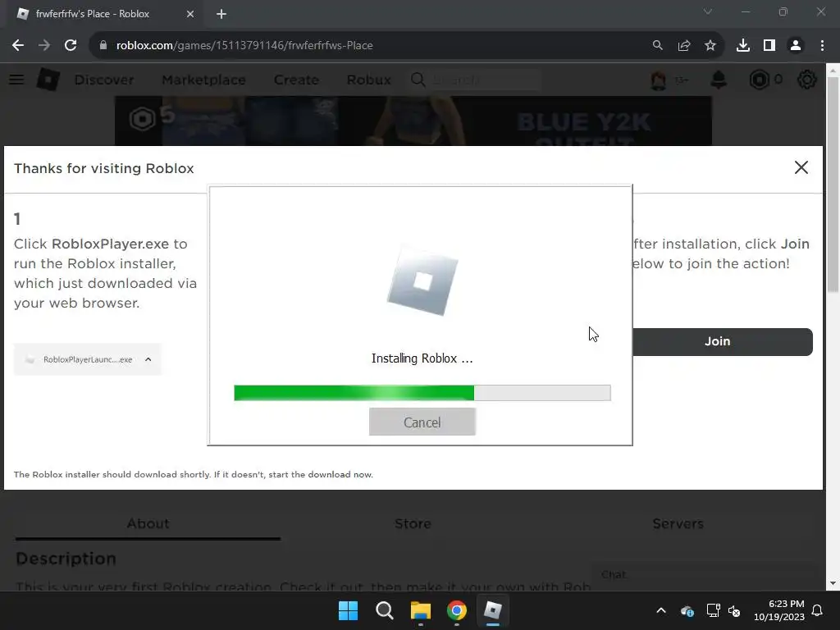This screenshot has width=840, height=630.
Task: Click the address bar URL
Action: [244, 46]
